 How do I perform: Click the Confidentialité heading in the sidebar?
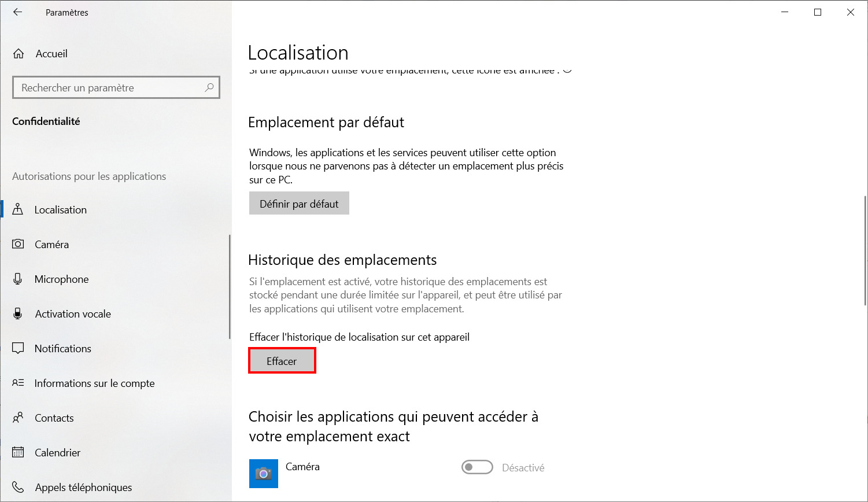(46, 121)
